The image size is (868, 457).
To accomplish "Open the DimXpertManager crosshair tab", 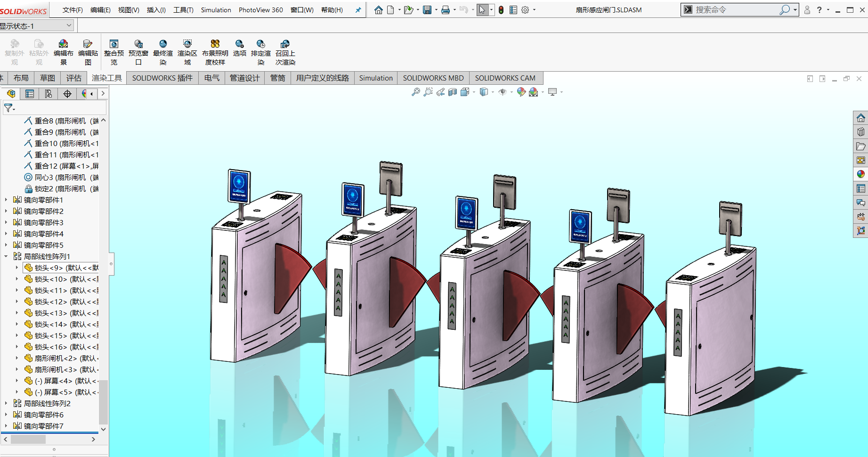I will (x=67, y=94).
